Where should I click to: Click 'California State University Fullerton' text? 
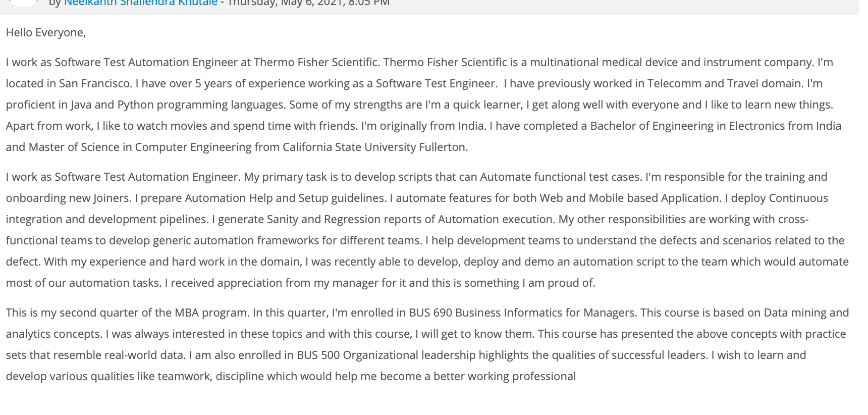click(375, 147)
